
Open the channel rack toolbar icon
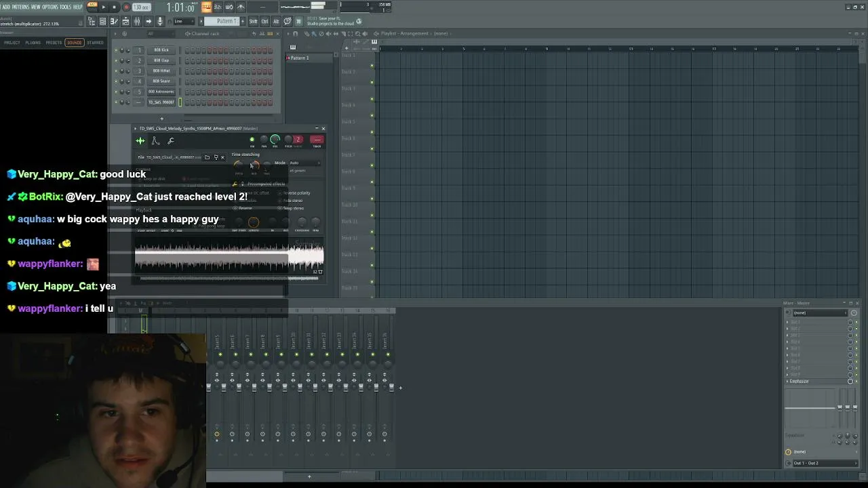[x=125, y=21]
